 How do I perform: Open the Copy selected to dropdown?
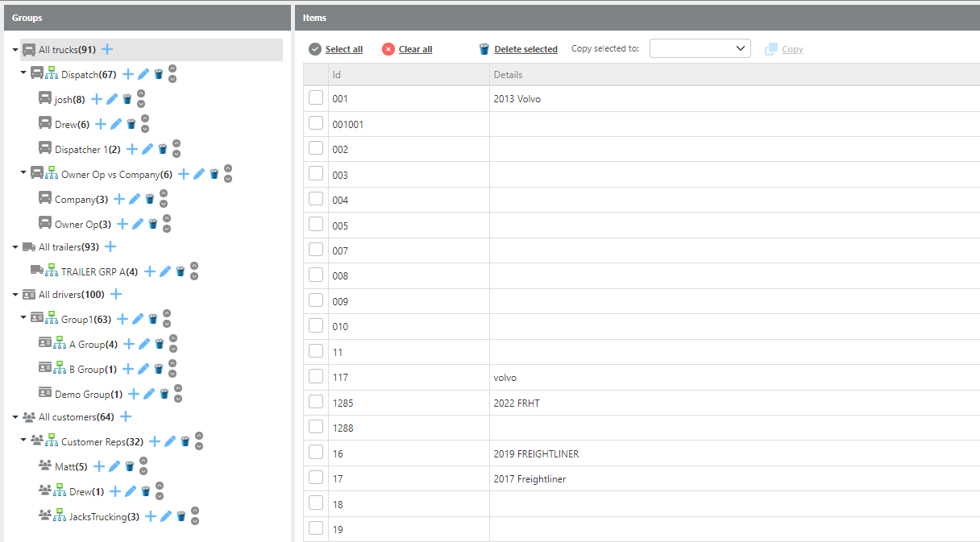tap(700, 49)
